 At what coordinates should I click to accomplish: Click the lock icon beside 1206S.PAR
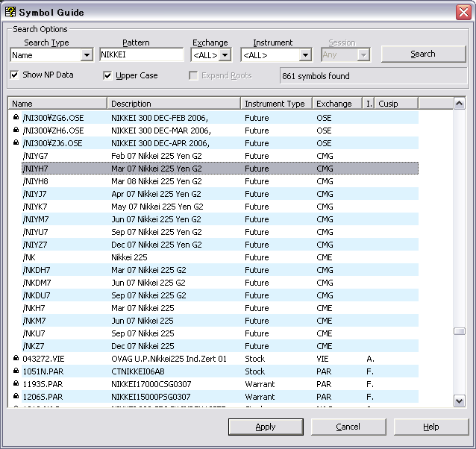point(16,396)
